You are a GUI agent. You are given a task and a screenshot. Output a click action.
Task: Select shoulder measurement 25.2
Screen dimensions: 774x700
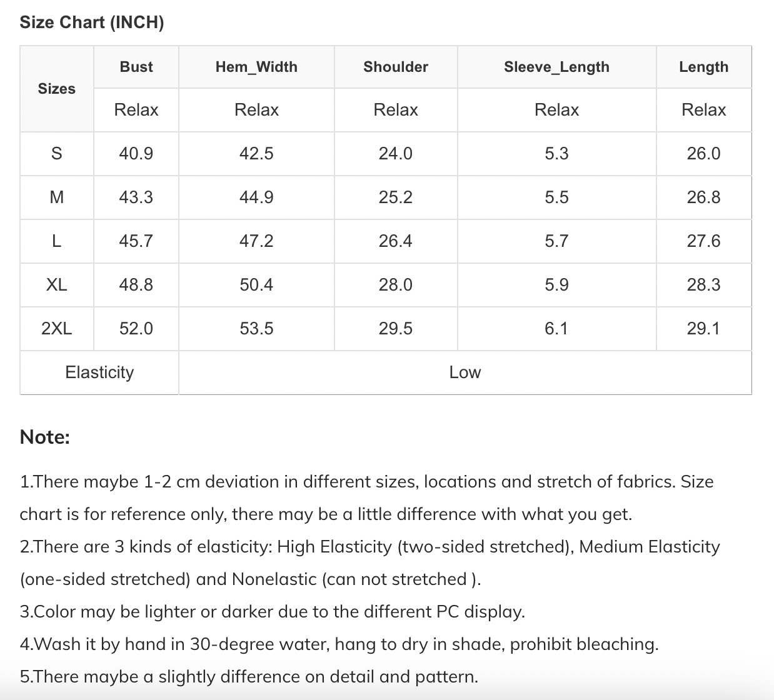coord(396,197)
